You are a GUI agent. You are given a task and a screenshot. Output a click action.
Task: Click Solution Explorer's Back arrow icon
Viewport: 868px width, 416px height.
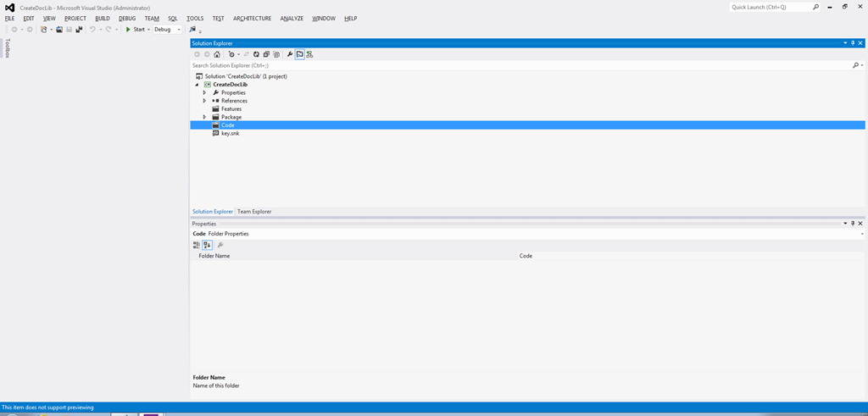coord(197,54)
